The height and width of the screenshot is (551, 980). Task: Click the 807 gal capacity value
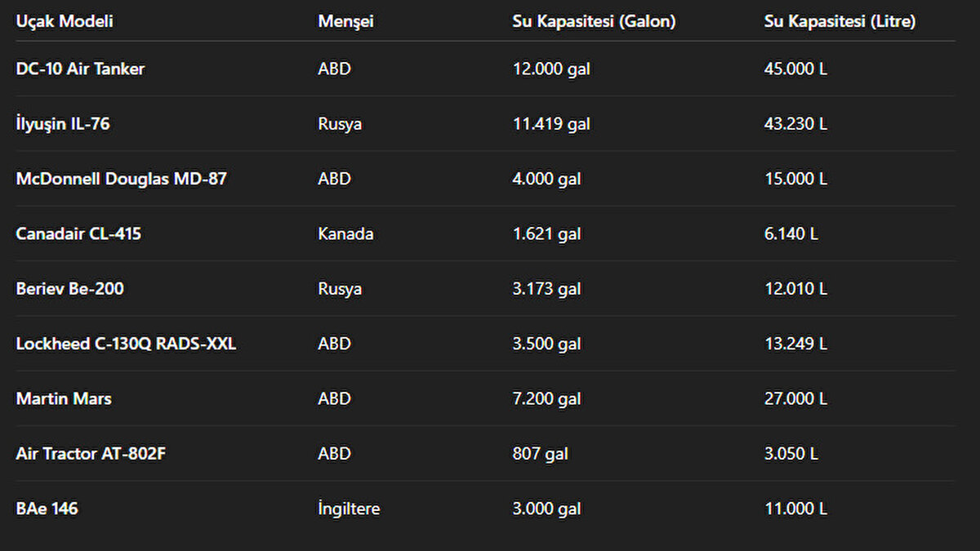pos(540,454)
